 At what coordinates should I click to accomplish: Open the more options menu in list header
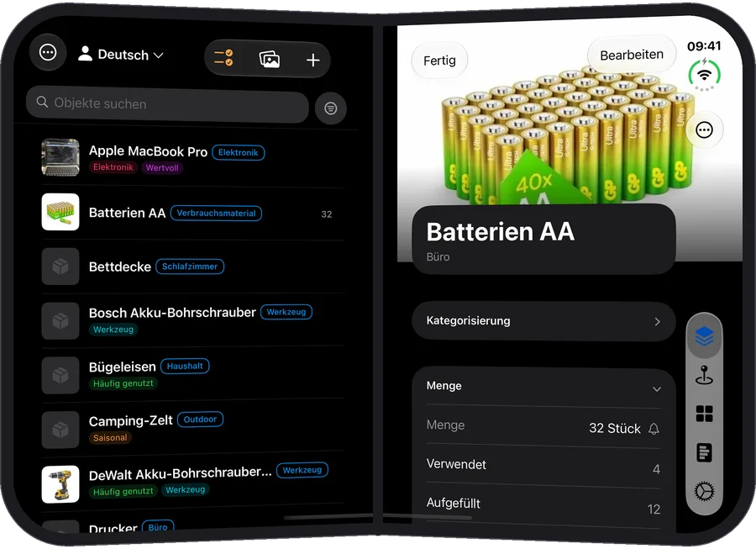48,52
